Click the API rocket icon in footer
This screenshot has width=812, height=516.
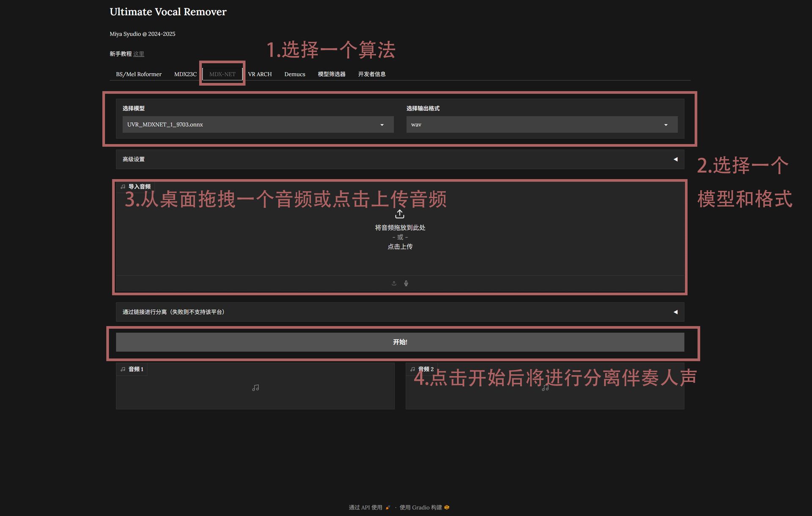tap(388, 507)
